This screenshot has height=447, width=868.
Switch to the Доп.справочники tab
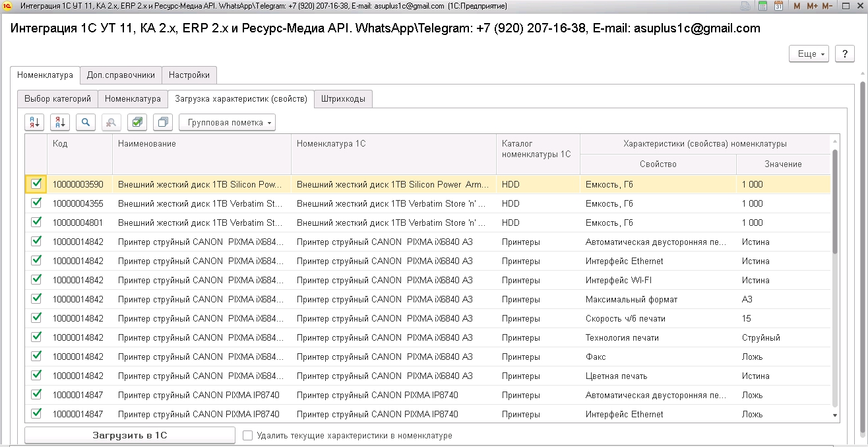(x=121, y=75)
